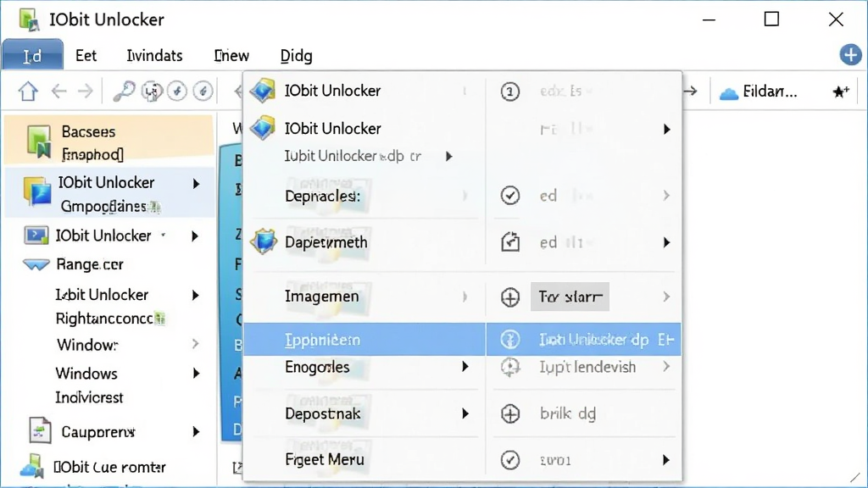The image size is (868, 488).
Task: Expand the Caupprenx sidebar arrow
Action: [196, 431]
